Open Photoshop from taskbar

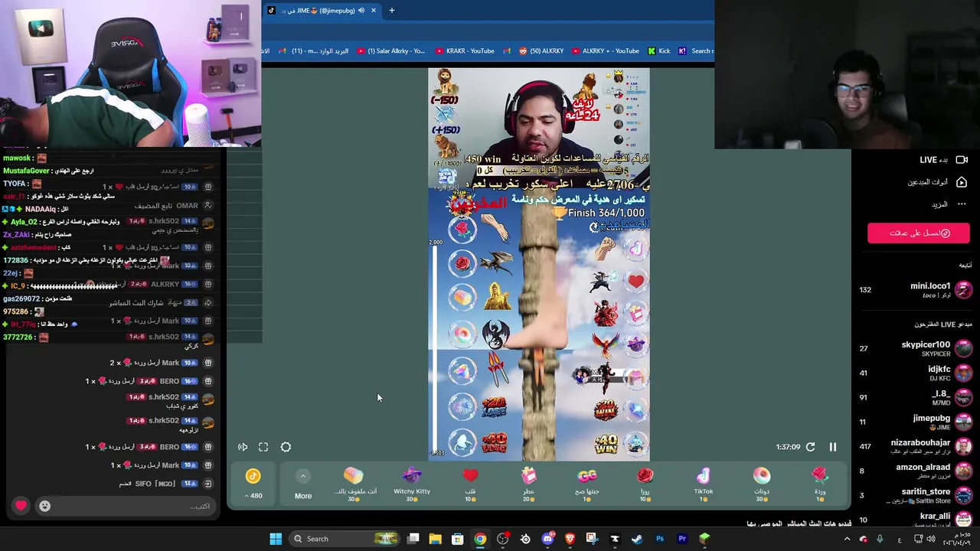coord(659,539)
